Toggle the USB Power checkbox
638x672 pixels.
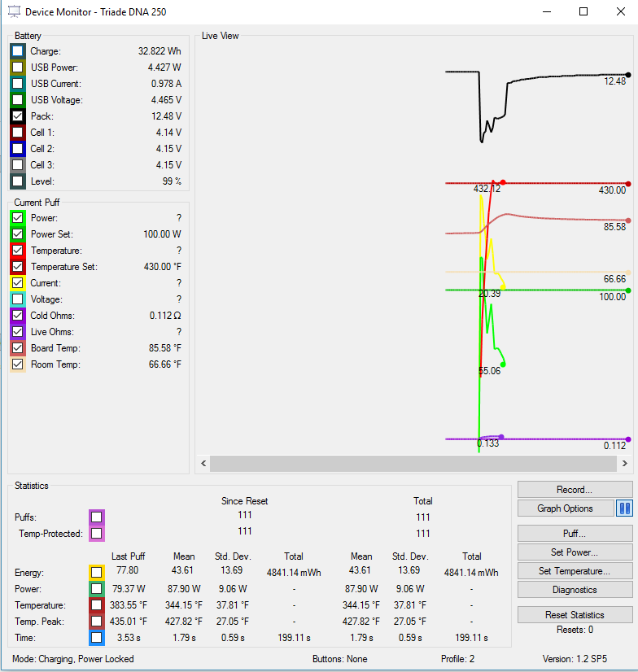coord(18,68)
